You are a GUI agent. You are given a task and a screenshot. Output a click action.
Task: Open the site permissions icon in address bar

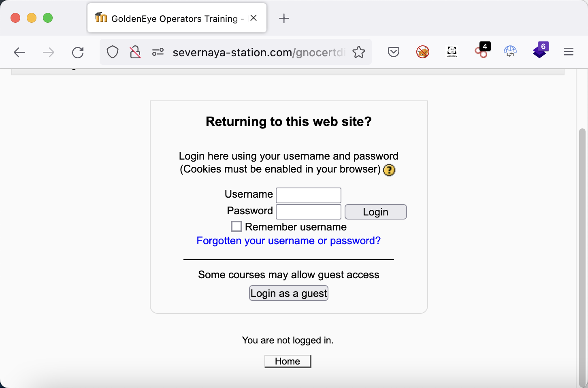point(158,52)
